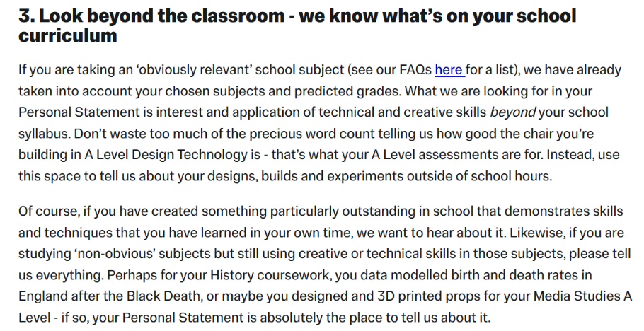Click the phrase 'precious word count'
The width and height of the screenshot is (644, 331).
(x=311, y=134)
